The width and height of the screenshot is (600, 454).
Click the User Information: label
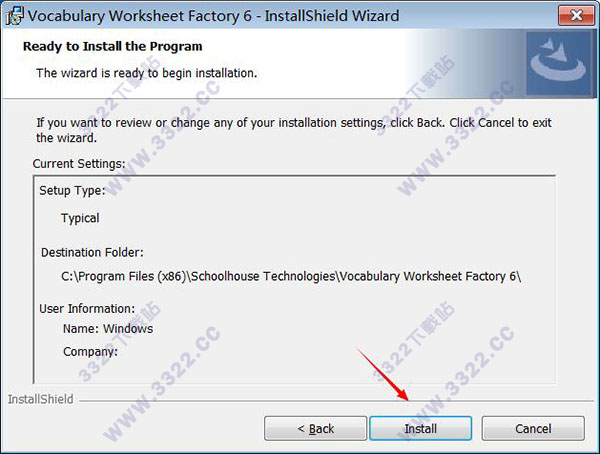87,309
